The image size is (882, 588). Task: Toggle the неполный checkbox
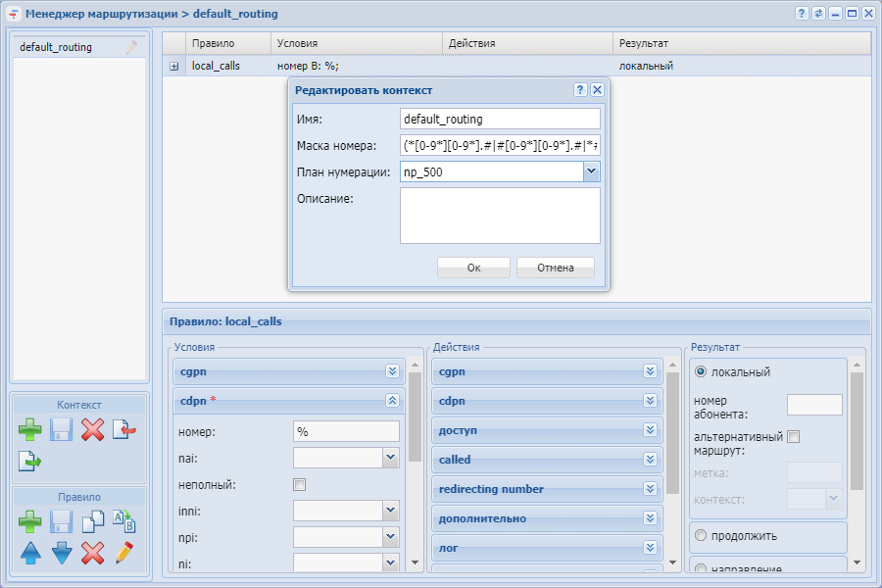(x=300, y=484)
